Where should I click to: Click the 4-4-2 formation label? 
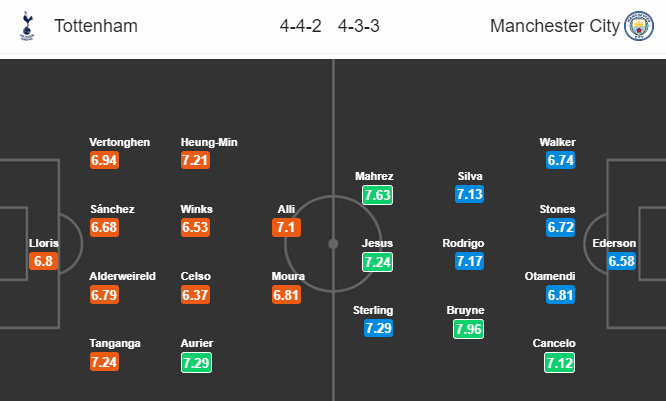300,26
